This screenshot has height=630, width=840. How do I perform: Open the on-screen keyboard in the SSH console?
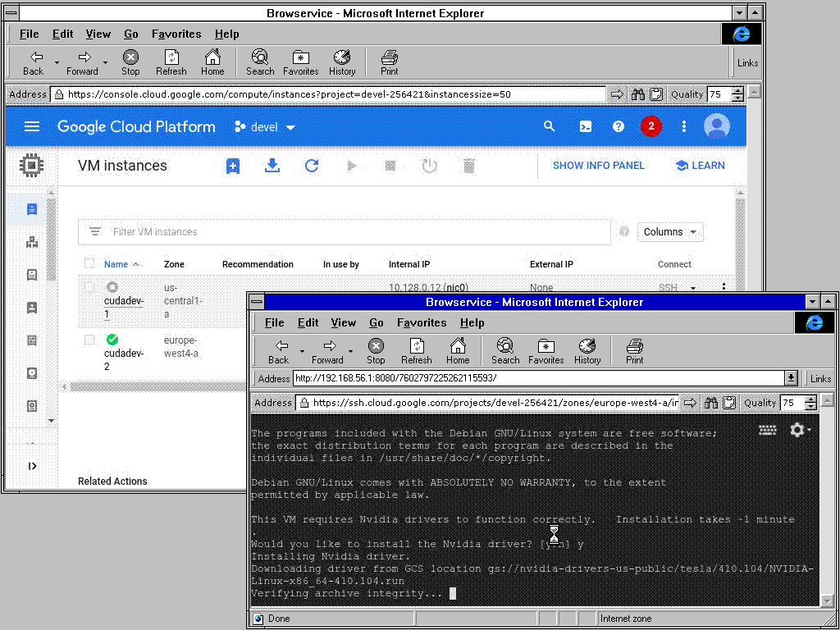point(768,429)
